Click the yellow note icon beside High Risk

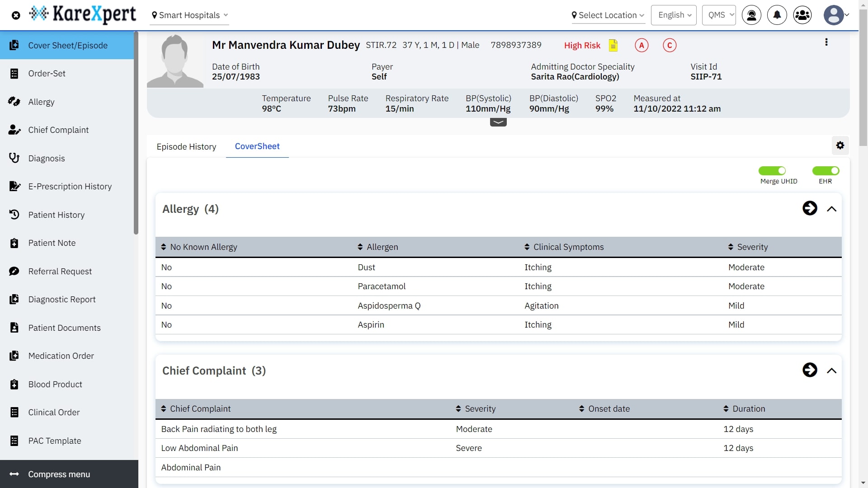point(613,45)
